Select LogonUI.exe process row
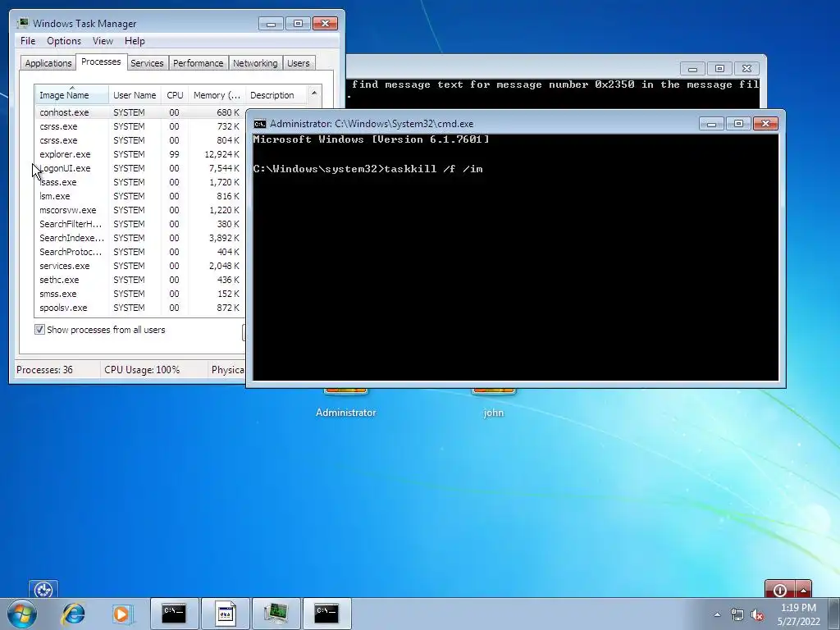 (x=139, y=168)
